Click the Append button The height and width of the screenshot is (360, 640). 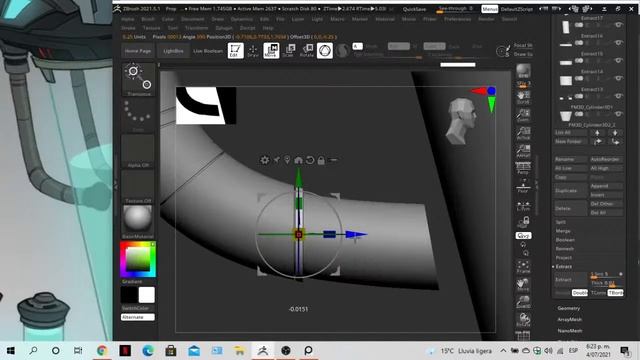point(606,186)
